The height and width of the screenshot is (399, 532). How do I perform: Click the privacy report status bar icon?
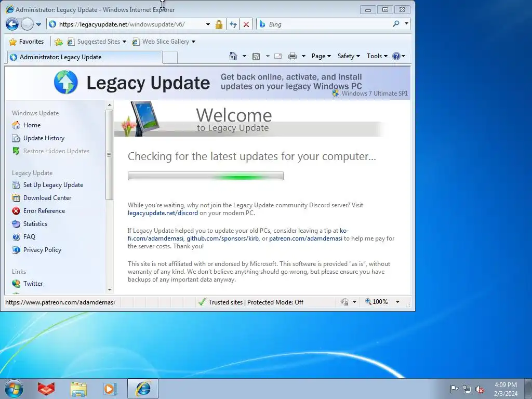pos(345,302)
